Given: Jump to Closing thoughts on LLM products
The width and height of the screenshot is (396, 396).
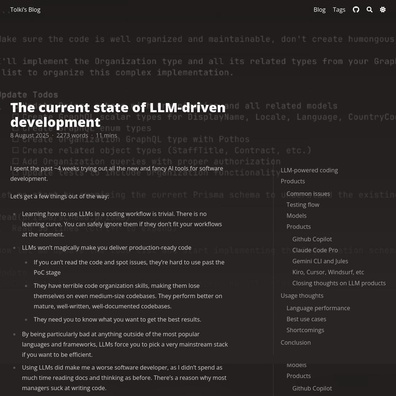Looking at the screenshot, I should [339, 283].
